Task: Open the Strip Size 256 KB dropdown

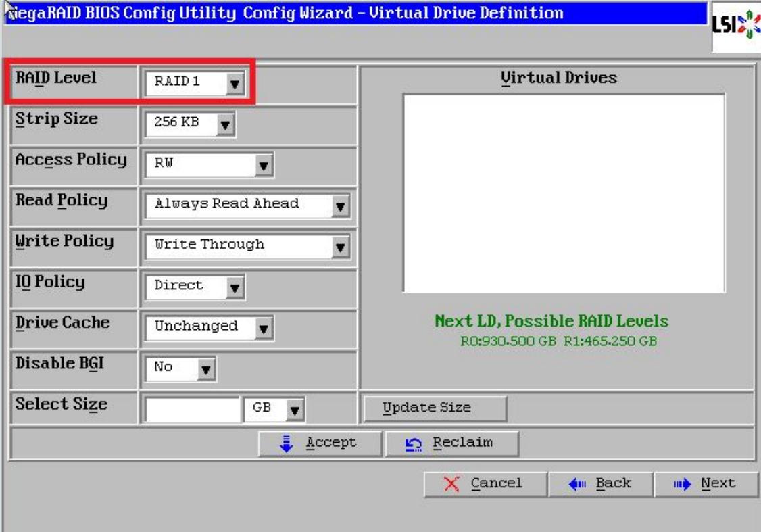Action: tap(191, 124)
